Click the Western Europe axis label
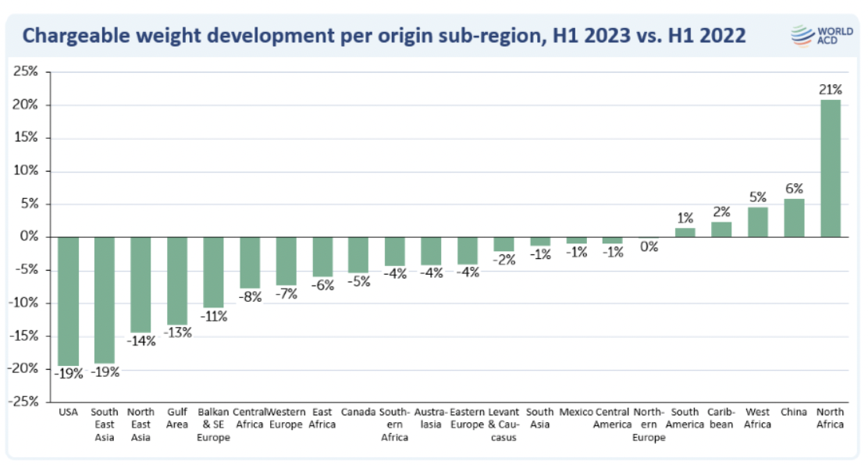The image size is (868, 465). tap(286, 418)
